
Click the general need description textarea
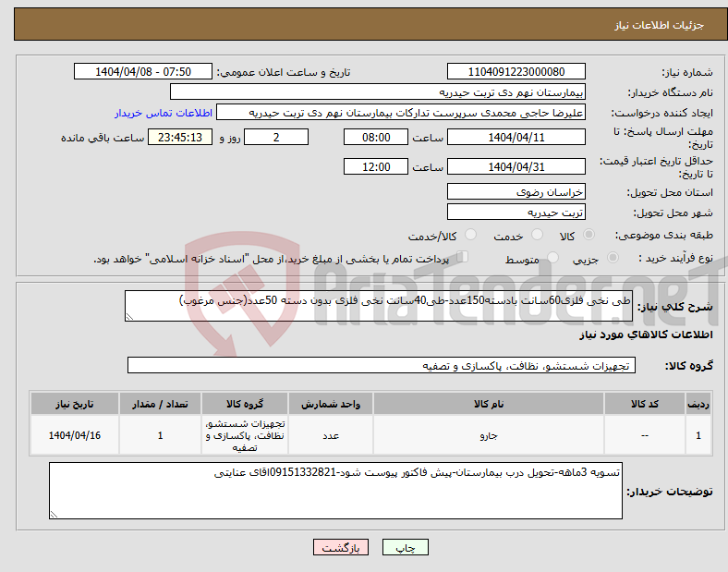coord(379,306)
